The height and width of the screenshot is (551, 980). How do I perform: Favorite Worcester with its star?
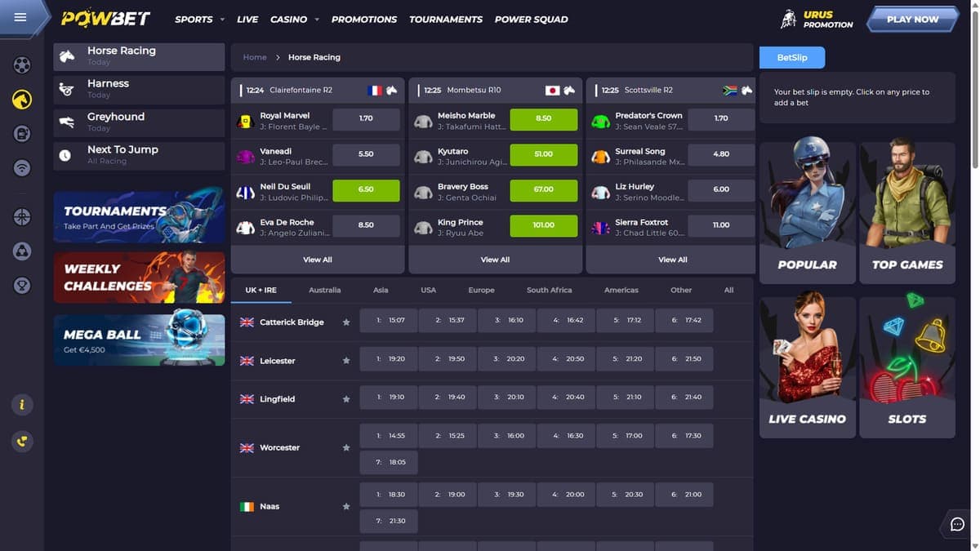[x=346, y=448]
